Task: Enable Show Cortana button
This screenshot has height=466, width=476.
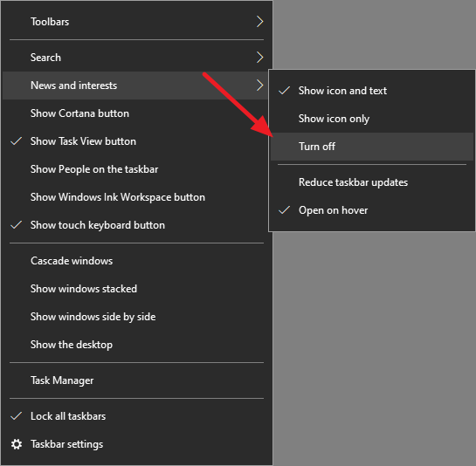Action: (135, 113)
